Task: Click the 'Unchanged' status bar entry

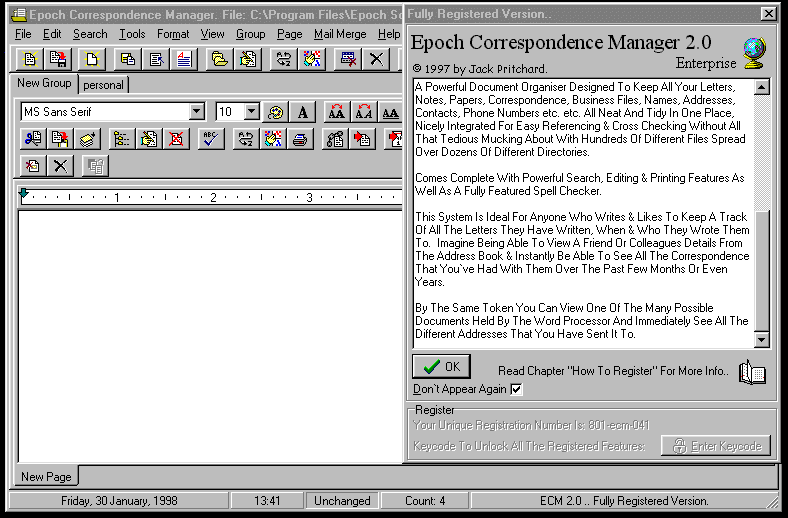Action: 342,501
